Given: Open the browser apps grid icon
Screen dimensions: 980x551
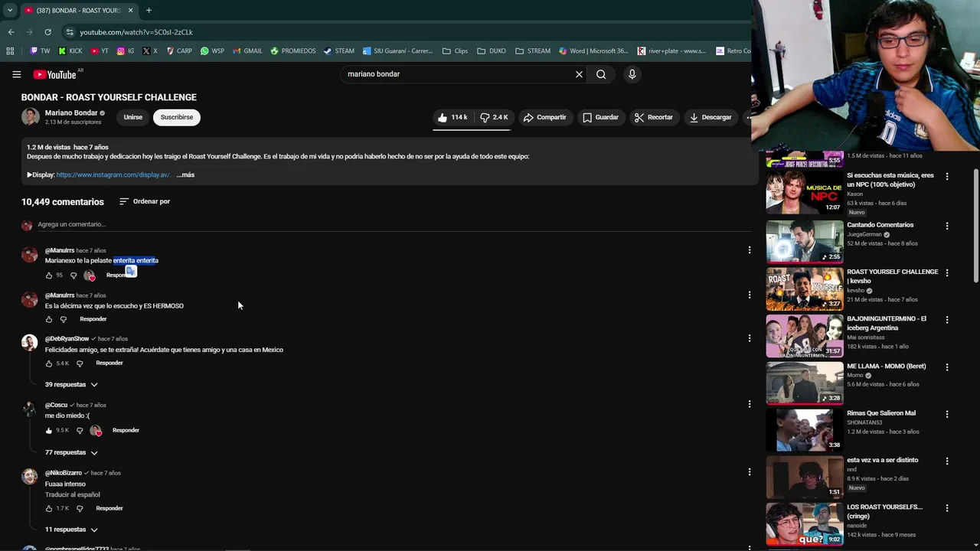Looking at the screenshot, I should pos(10,51).
